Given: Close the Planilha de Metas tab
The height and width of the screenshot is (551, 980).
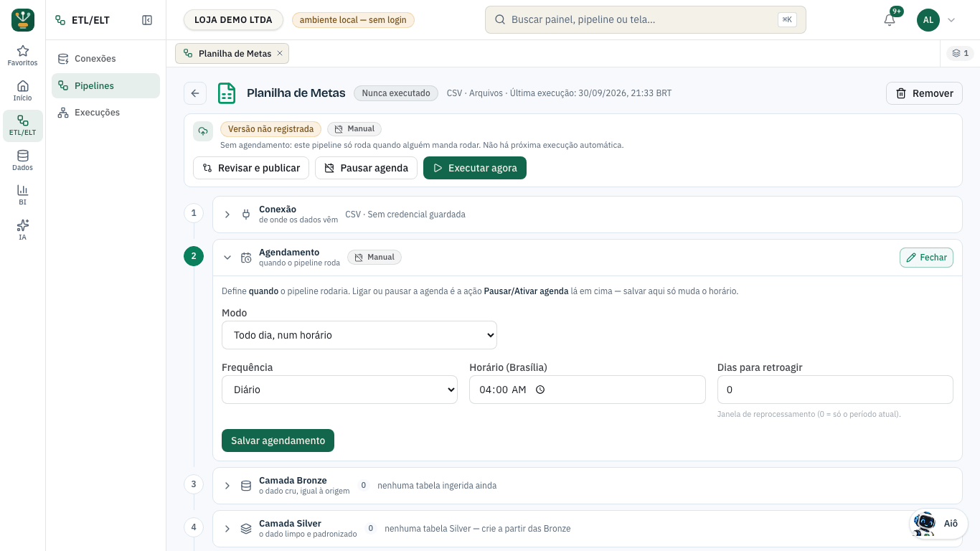Looking at the screenshot, I should tap(280, 53).
